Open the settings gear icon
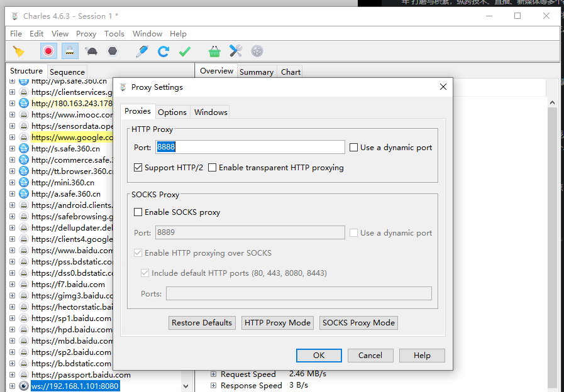 (x=257, y=51)
